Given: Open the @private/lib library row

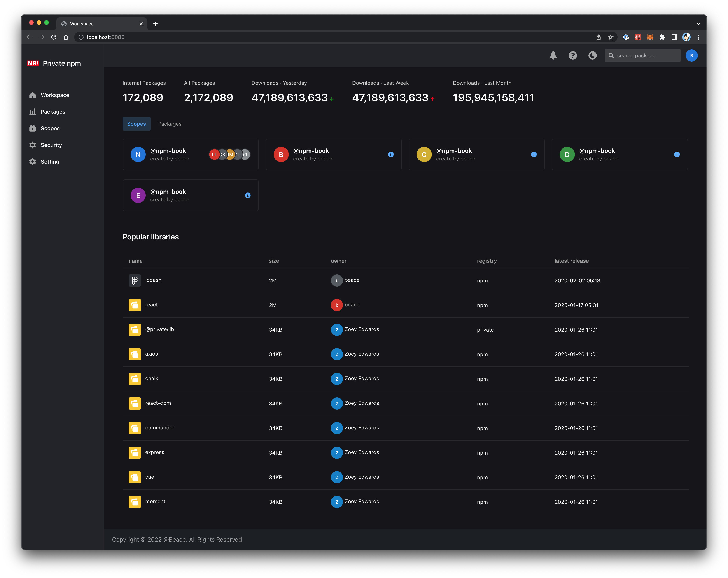Looking at the screenshot, I should point(159,329).
